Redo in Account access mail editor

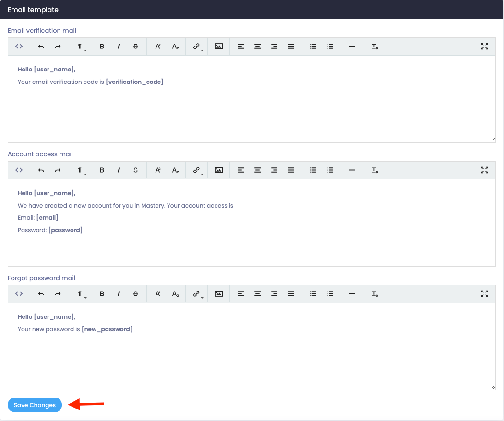tap(58, 170)
